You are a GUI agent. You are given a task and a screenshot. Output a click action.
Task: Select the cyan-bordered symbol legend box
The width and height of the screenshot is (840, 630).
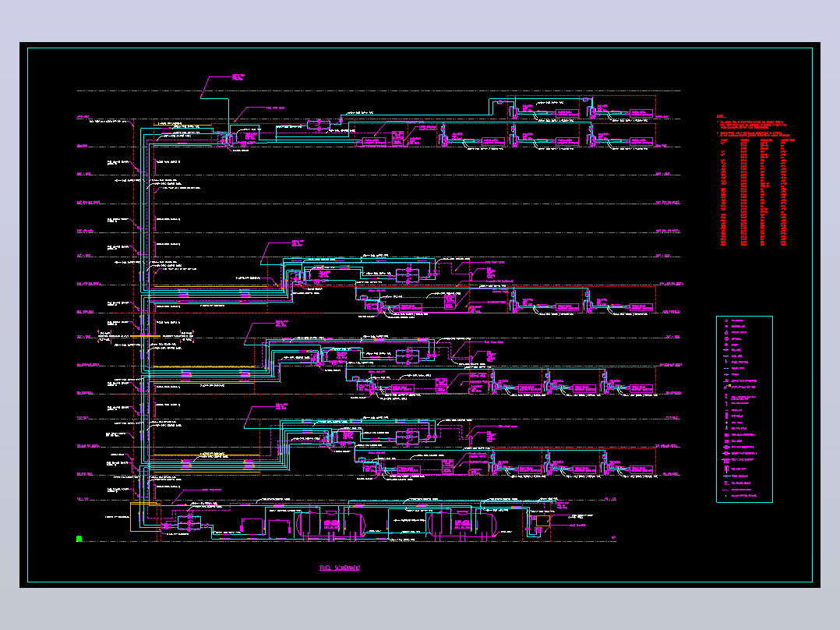[744, 409]
